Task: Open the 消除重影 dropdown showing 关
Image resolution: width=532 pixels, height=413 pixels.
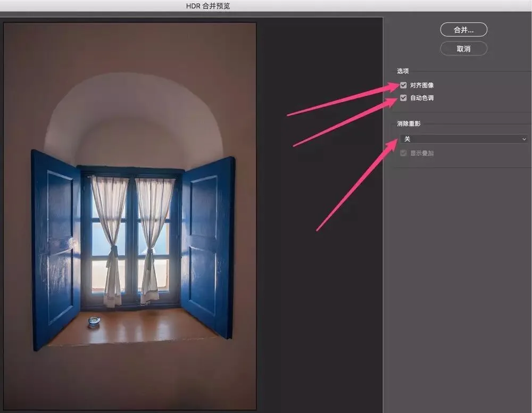Action: (464, 139)
